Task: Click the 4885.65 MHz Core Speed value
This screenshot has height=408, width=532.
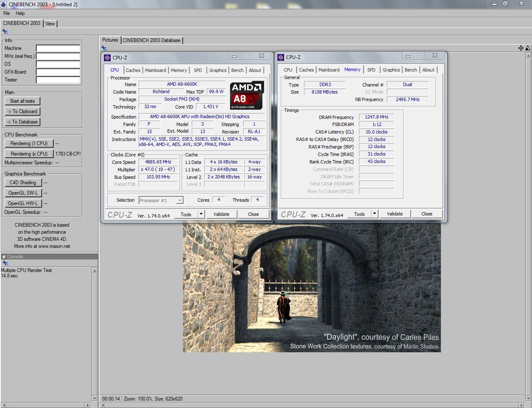Action: tap(158, 162)
